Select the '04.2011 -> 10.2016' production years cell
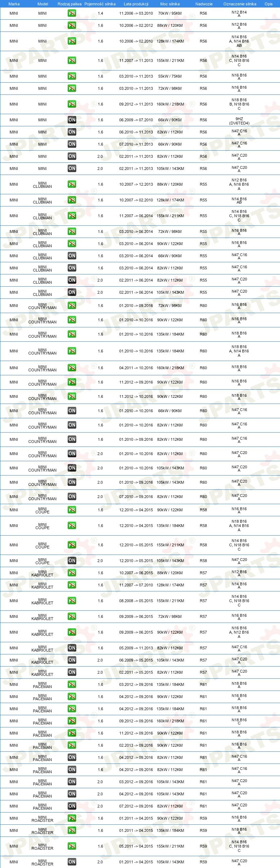The height and width of the screenshot is (868, 280). (136, 368)
